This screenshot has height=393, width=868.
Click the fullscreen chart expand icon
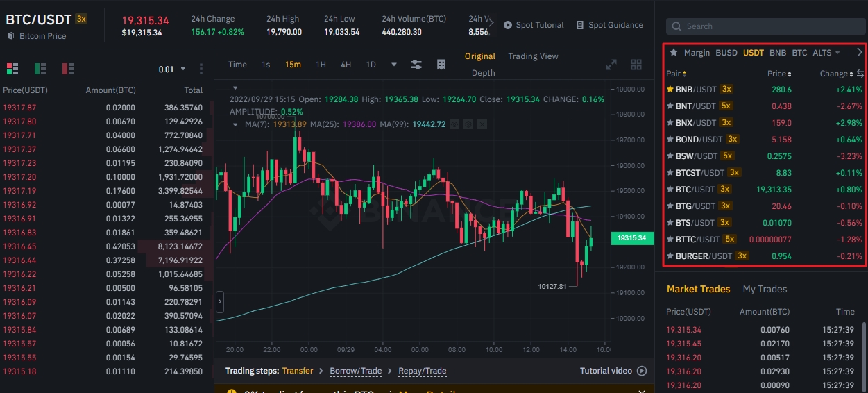click(x=611, y=65)
